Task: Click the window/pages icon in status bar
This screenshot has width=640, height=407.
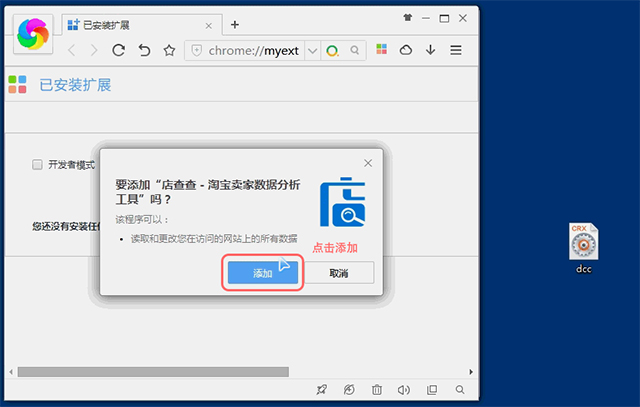Action: 432,390
